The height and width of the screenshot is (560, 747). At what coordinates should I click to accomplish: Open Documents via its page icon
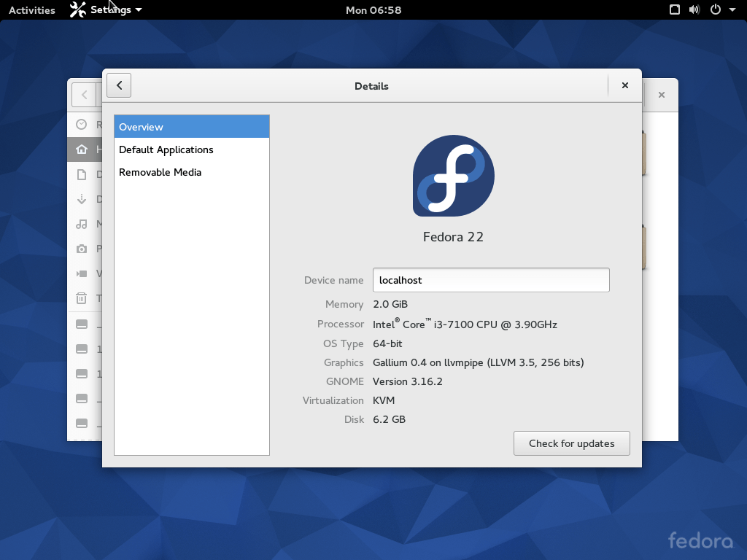click(x=82, y=174)
